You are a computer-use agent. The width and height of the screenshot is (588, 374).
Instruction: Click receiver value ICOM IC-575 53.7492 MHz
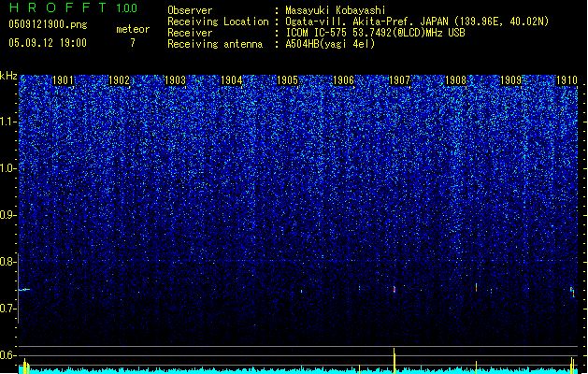tap(375, 33)
